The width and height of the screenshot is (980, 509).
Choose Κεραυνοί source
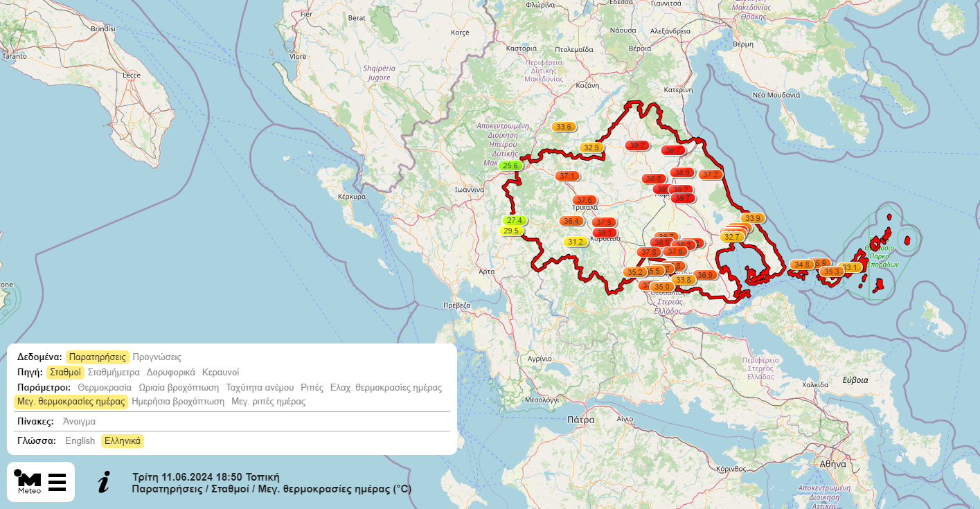pyautogui.click(x=221, y=373)
